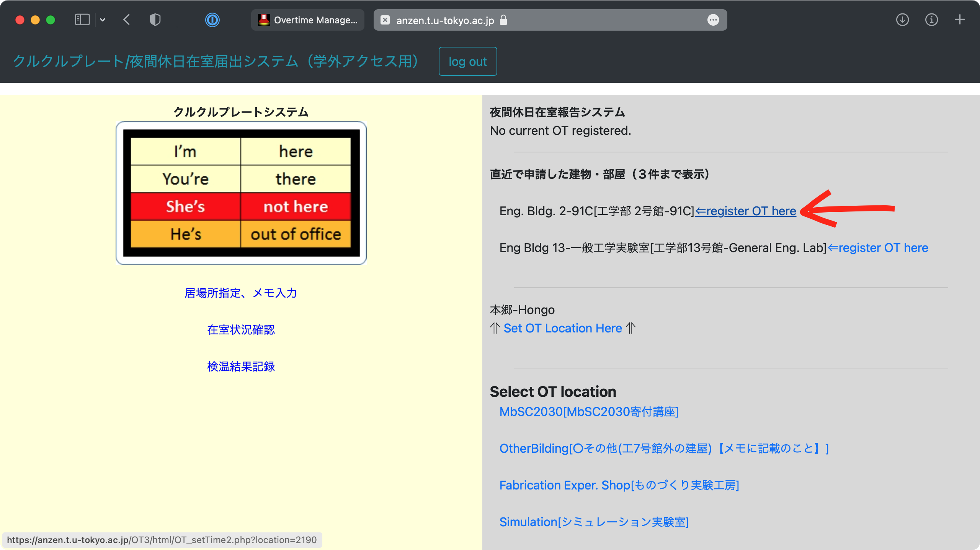
Task: Open a new browser tab
Action: 960,20
